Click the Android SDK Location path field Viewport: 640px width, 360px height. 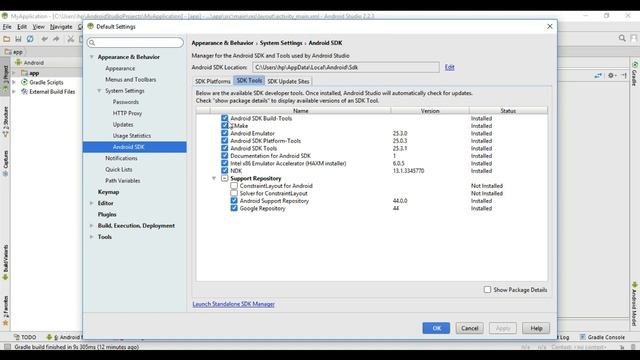click(346, 67)
